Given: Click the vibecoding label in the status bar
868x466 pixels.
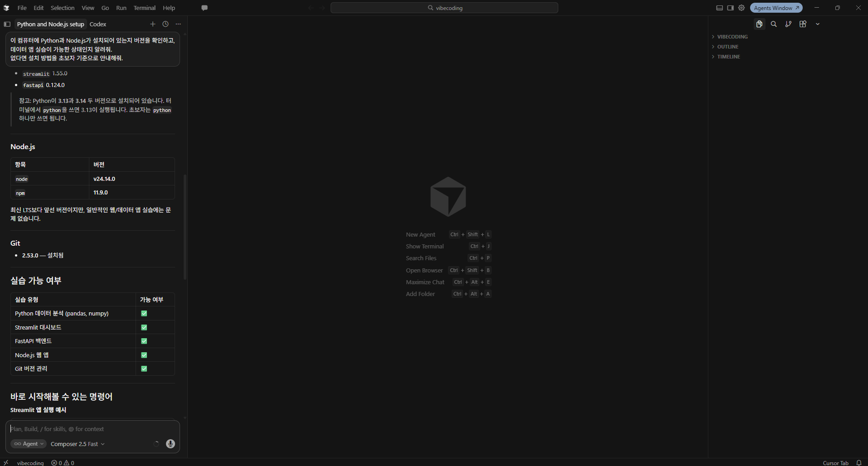Looking at the screenshot, I should click(30, 463).
